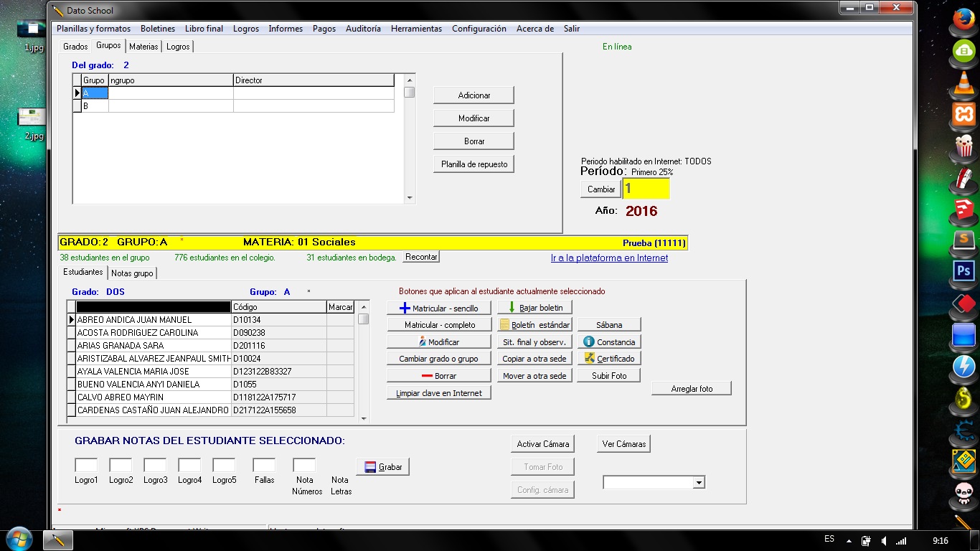
Task: Open the Boletines menu
Action: click(158, 29)
